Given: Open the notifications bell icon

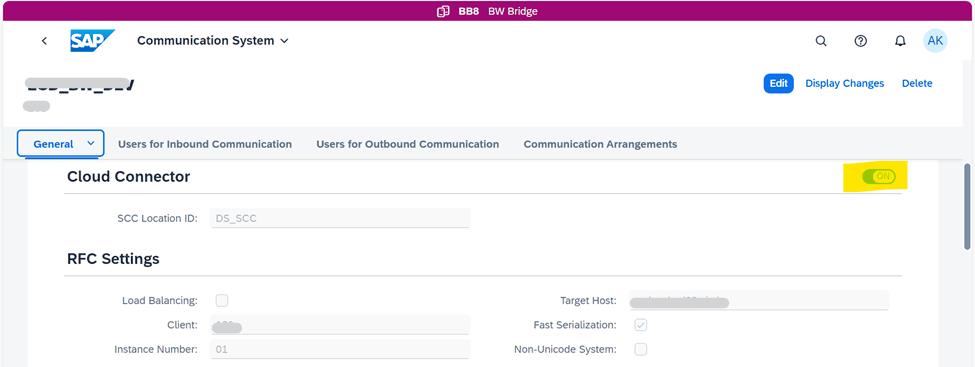Looking at the screenshot, I should coord(900,41).
